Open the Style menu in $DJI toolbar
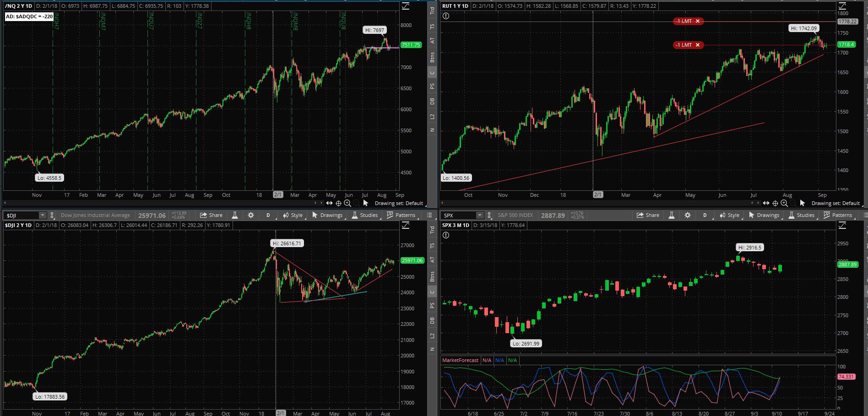Viewport: 868px width, 416px height. (x=293, y=215)
